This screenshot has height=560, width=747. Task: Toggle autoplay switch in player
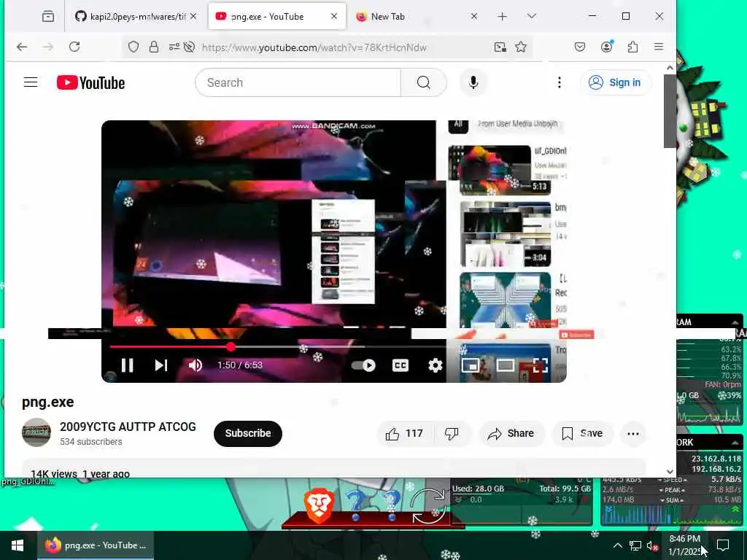[x=363, y=365]
